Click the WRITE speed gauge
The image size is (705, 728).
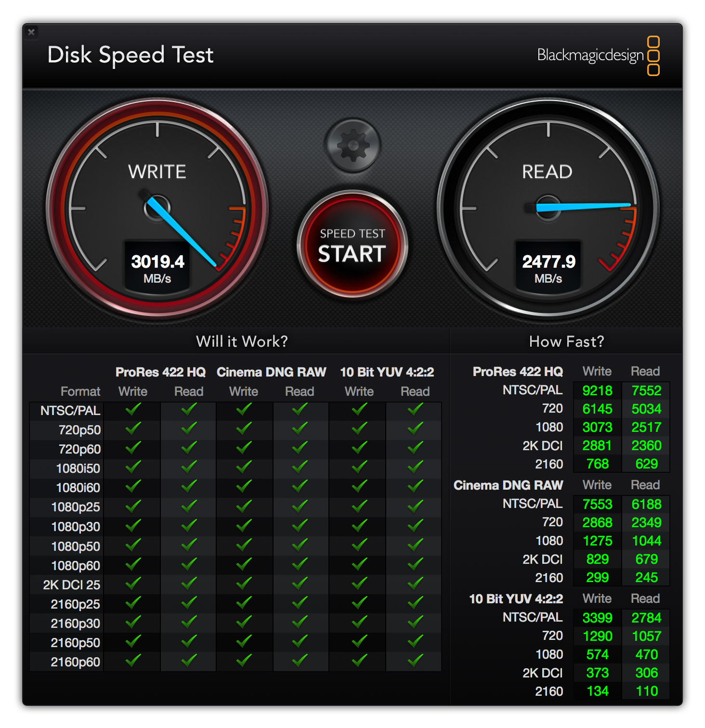click(x=157, y=207)
